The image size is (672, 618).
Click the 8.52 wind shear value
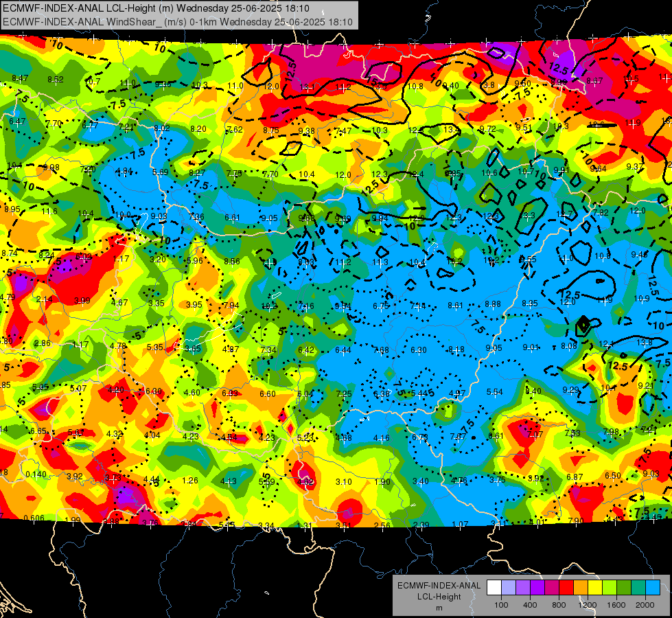point(56,80)
